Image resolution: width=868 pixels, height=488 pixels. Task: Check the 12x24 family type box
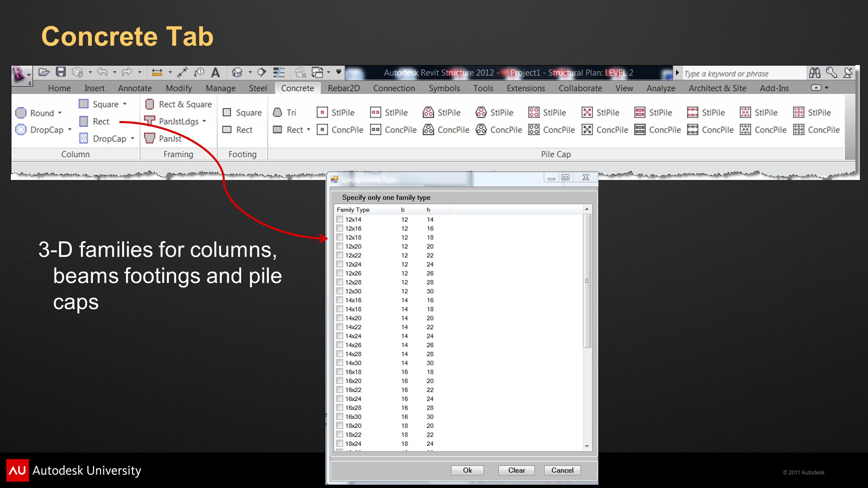pos(339,264)
